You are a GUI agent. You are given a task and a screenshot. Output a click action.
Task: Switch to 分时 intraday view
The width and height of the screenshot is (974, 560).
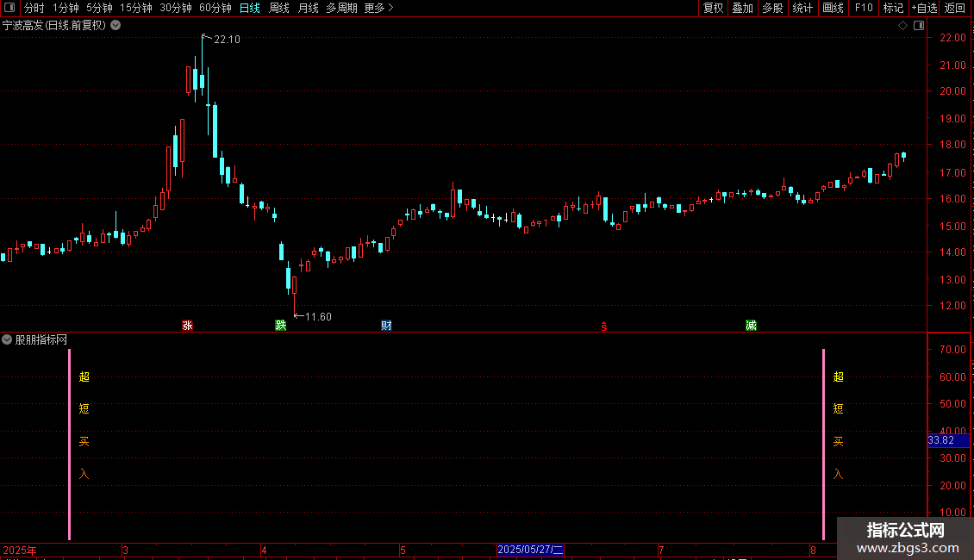(34, 8)
